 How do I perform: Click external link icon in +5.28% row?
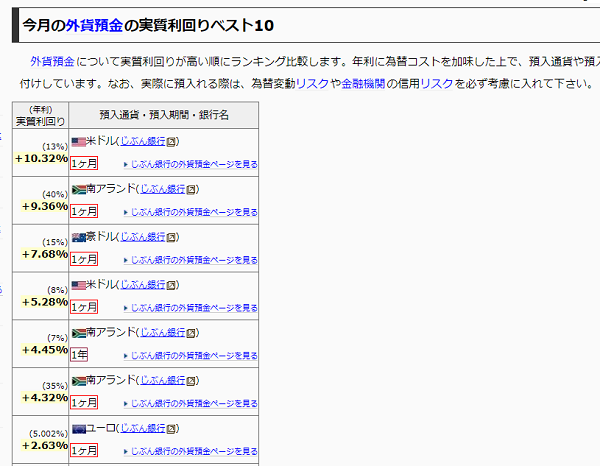[x=171, y=285]
